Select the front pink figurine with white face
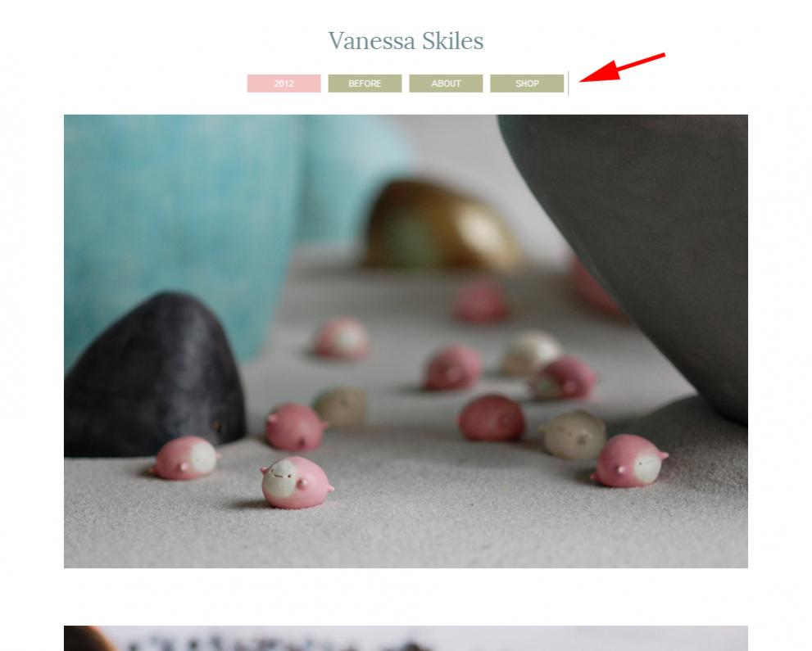Screen dimensions: 812x651 tap(297, 482)
